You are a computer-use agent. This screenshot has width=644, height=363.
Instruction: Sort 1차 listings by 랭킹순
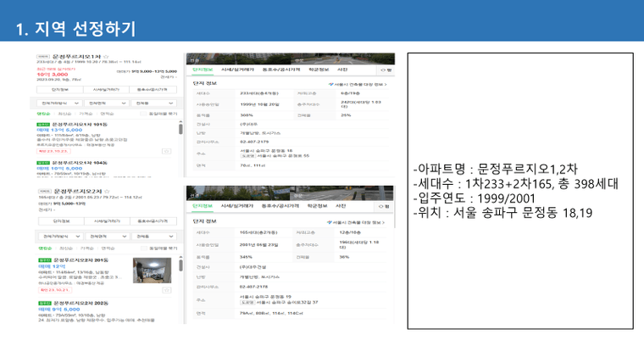43,114
